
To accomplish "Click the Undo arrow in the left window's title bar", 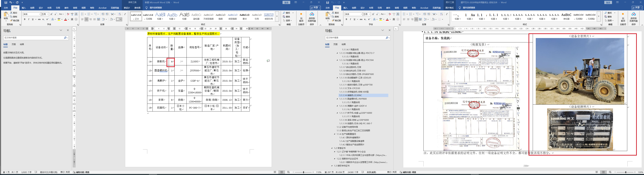I will click(x=11, y=3).
